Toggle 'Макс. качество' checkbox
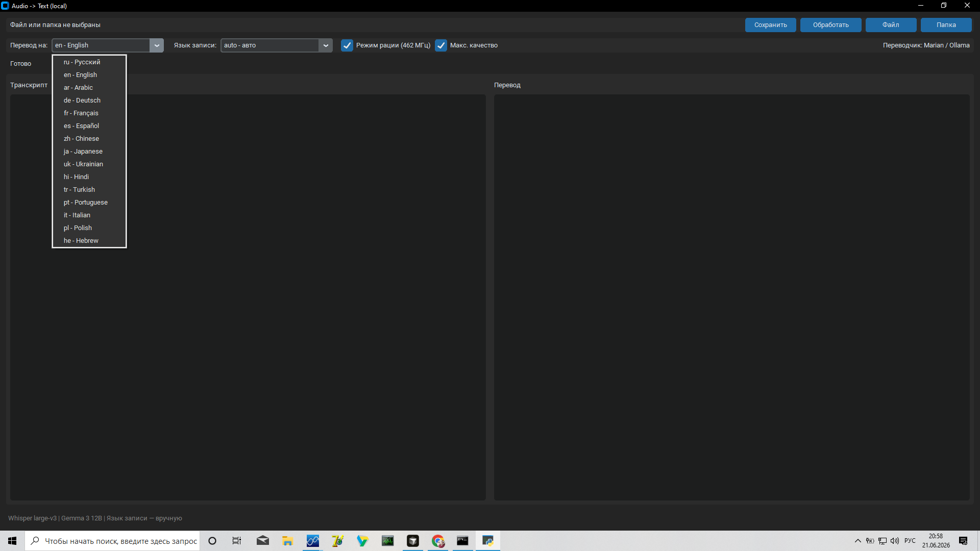 tap(441, 45)
